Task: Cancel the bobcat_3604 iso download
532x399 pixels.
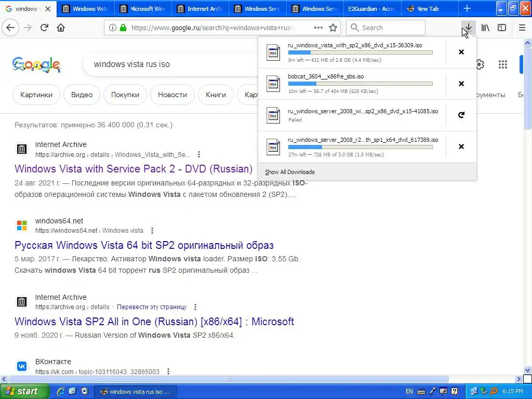Action: [461, 84]
